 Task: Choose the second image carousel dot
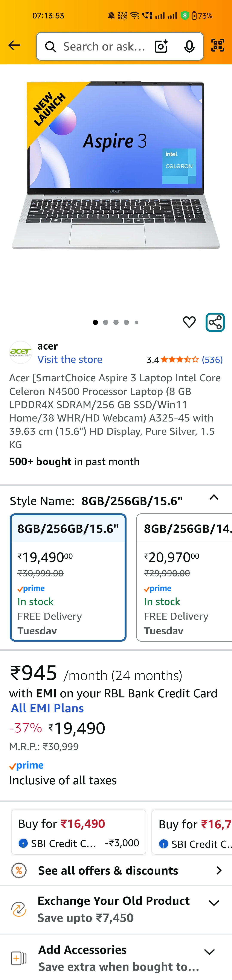(106, 322)
